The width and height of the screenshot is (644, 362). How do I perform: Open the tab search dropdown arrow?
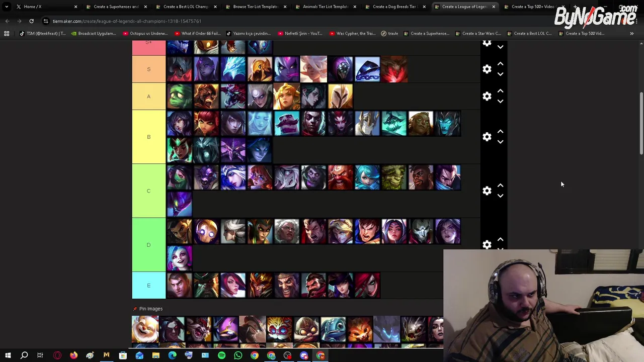tap(7, 7)
